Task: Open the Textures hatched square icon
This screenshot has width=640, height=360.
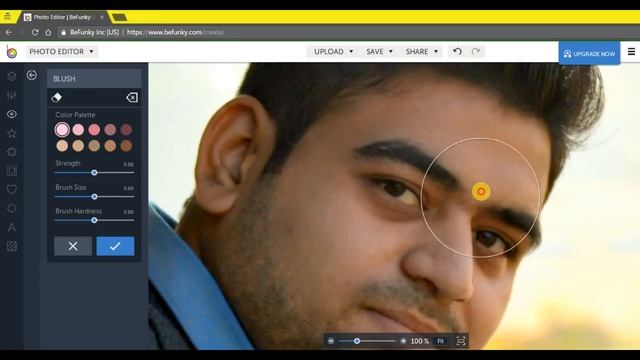Action: 12,246
